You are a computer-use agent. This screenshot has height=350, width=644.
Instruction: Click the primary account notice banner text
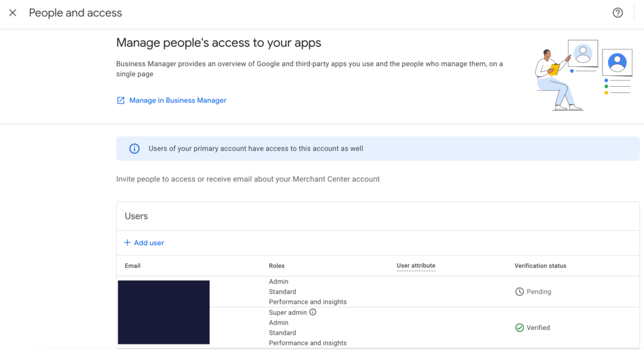256,148
